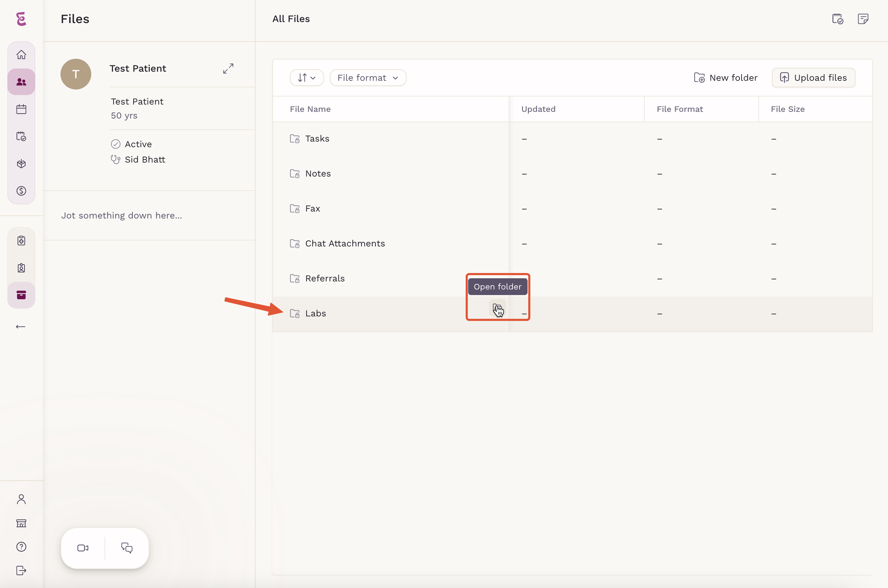
Task: Open the Home icon in sidebar
Action: 21,55
